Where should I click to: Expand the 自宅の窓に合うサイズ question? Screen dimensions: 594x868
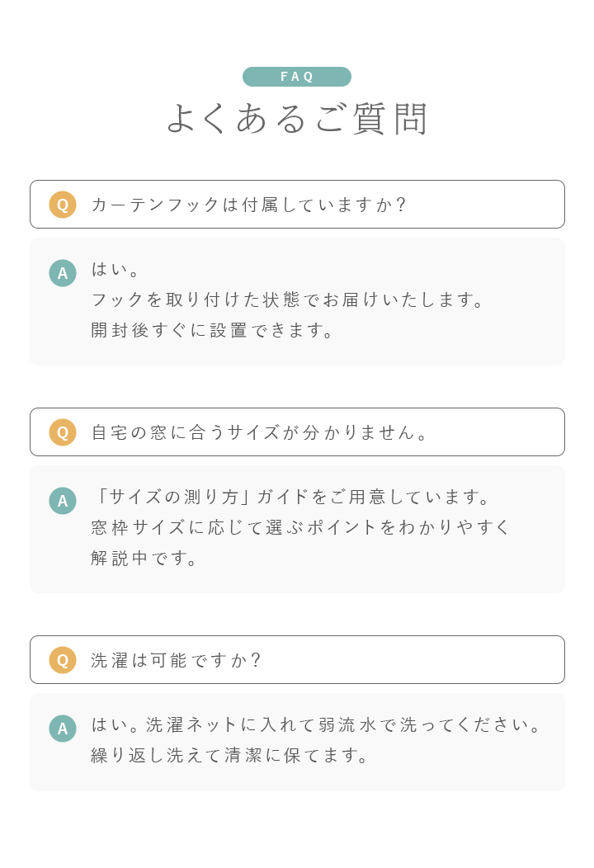(x=297, y=432)
